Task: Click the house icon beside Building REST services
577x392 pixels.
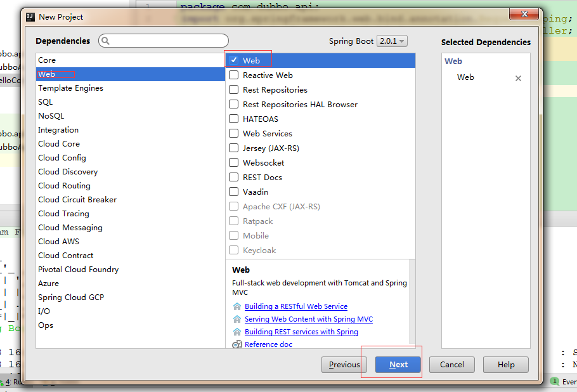Action: coord(237,332)
